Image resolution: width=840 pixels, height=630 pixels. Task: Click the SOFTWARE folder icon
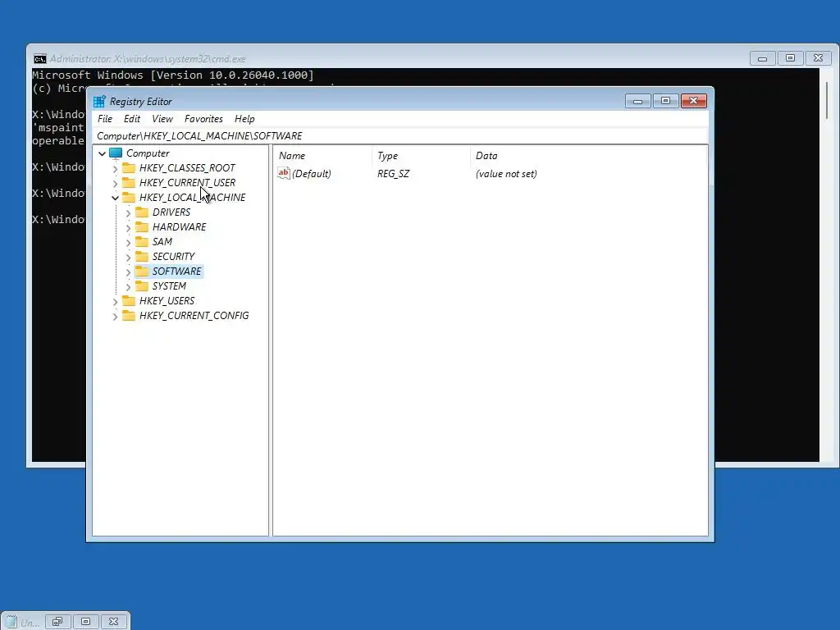tap(141, 271)
